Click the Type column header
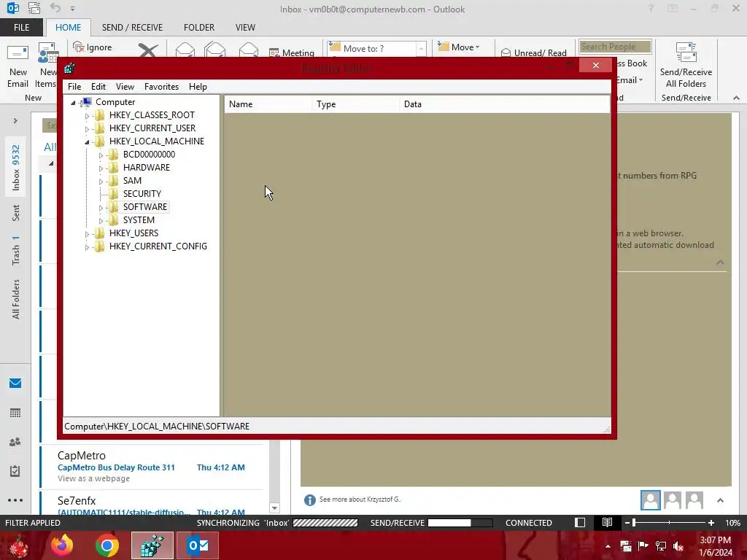 (x=356, y=104)
